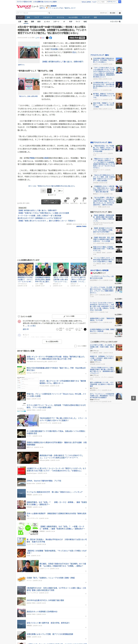Image resolution: width=138 pixels, height=644 pixels.
Task: Click the ヘルプ link
Action: [94, 2]
